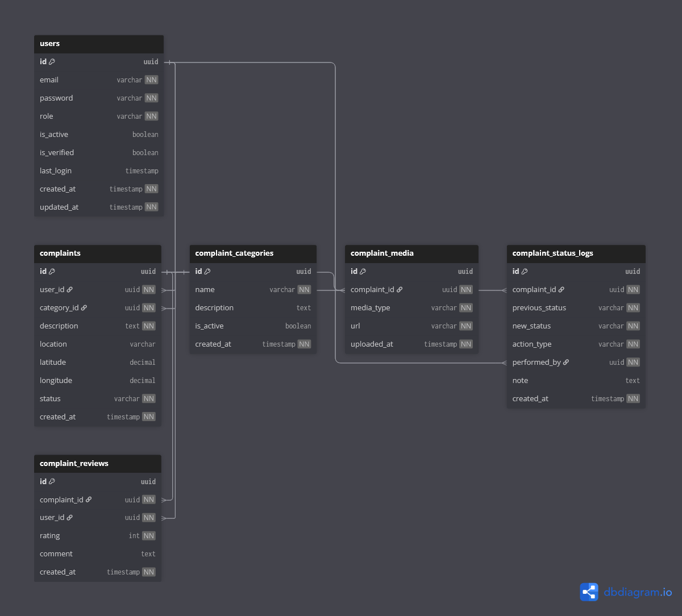This screenshot has width=682, height=616.
Task: Select the complaint_status_logs table header
Action: (576, 253)
